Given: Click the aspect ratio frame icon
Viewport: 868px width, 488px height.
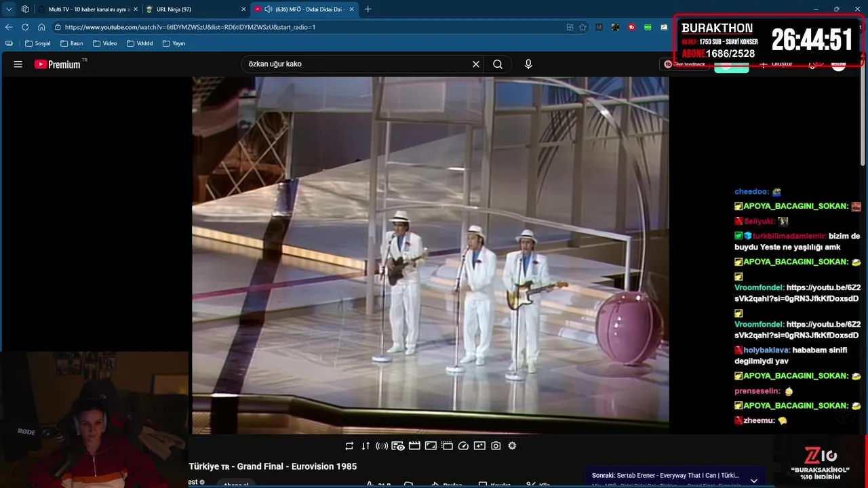Looking at the screenshot, I should pos(431,446).
